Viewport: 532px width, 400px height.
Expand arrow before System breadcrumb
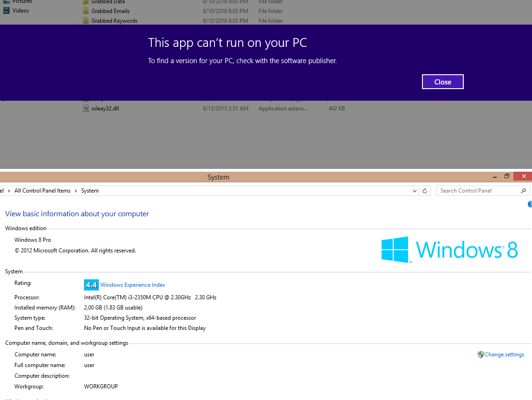(x=76, y=191)
